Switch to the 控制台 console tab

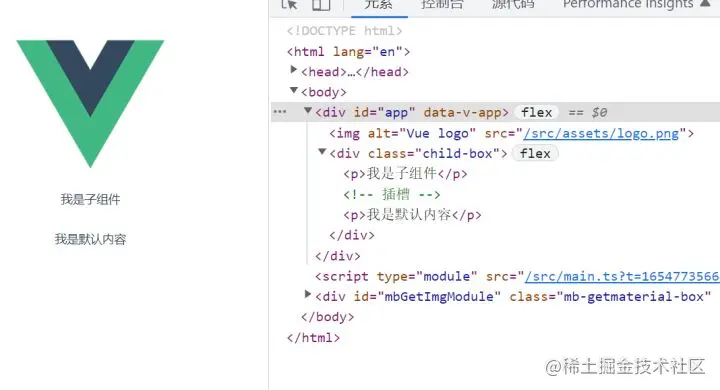(442, 5)
